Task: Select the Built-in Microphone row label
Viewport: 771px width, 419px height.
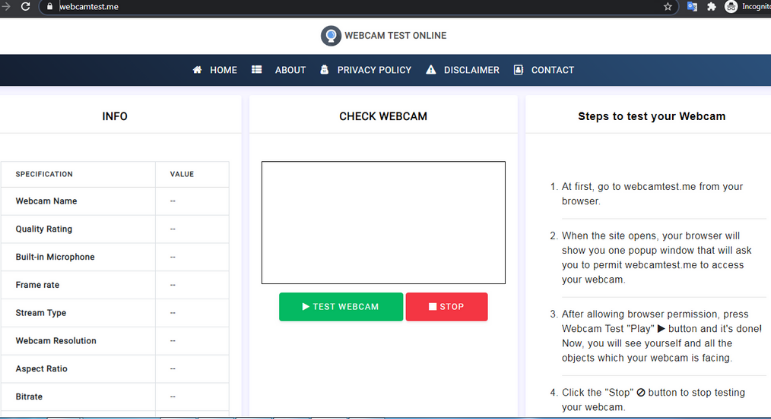Action: (x=55, y=257)
